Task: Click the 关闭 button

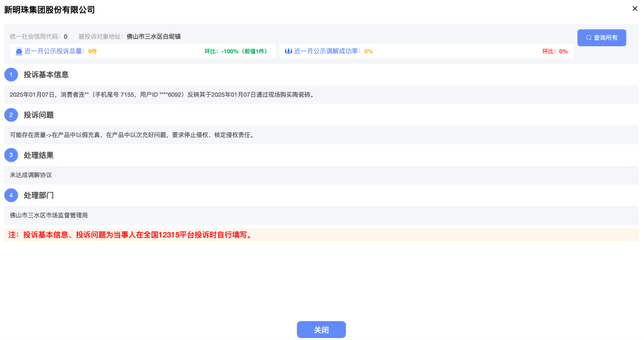Action: 321,329
